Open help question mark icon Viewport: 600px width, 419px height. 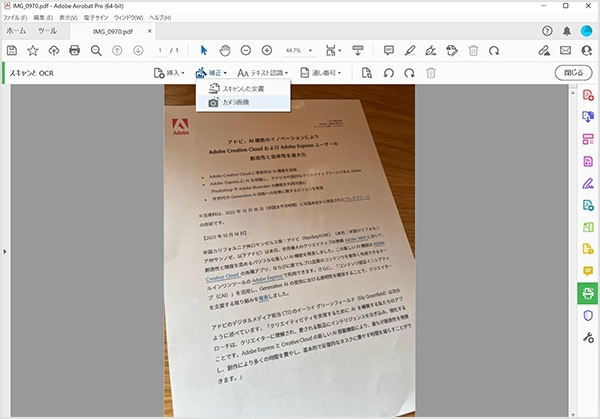tap(547, 31)
